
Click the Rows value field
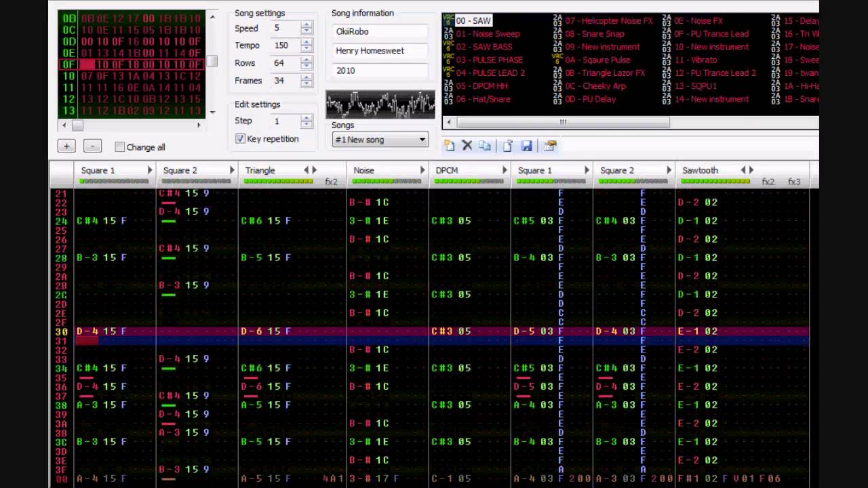[x=287, y=63]
